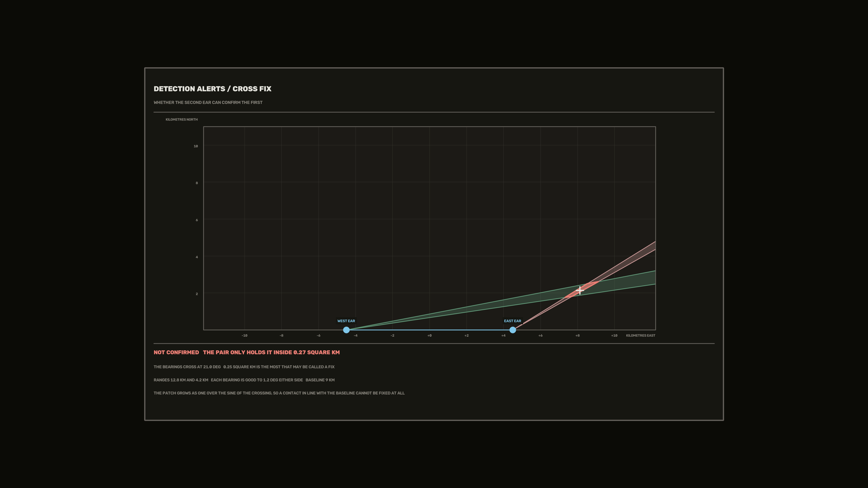Click the north-axis tick label '10'
Image resolution: width=868 pixels, height=488 pixels.
196,146
